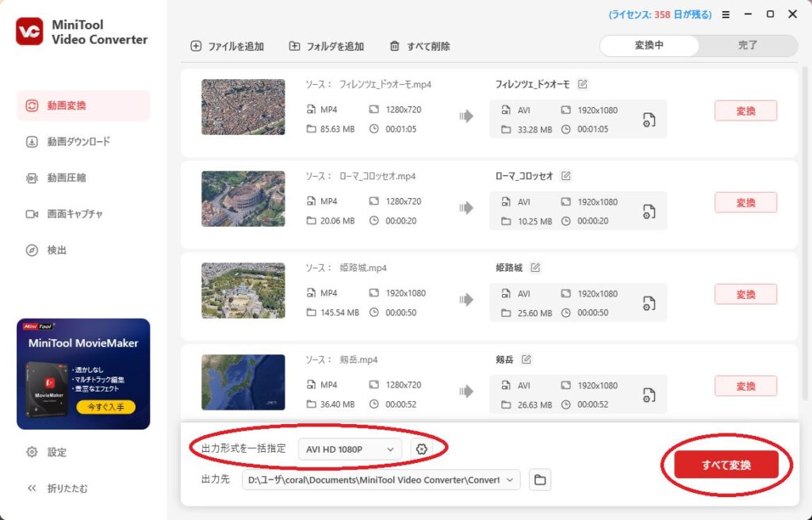
Task: Click the source name 姫路城.mp4
Action: (x=362, y=268)
